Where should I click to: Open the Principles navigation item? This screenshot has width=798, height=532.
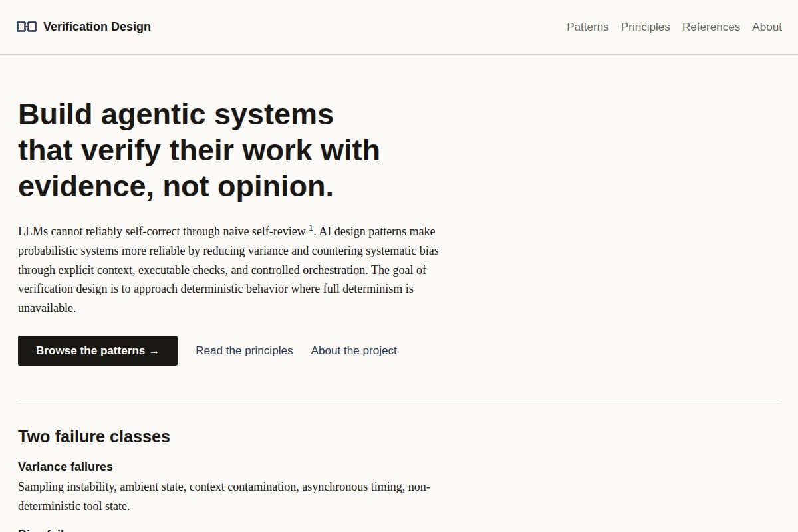click(646, 27)
